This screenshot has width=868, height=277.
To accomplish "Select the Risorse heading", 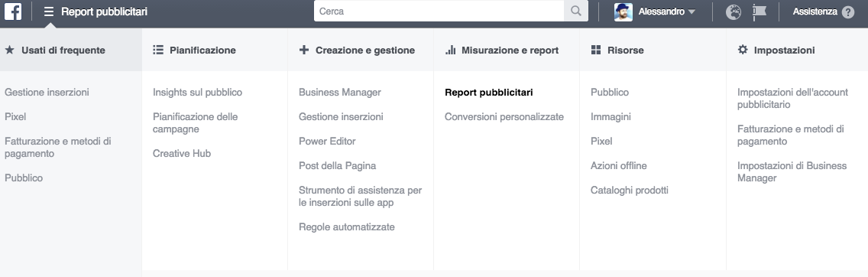I will pyautogui.click(x=626, y=51).
